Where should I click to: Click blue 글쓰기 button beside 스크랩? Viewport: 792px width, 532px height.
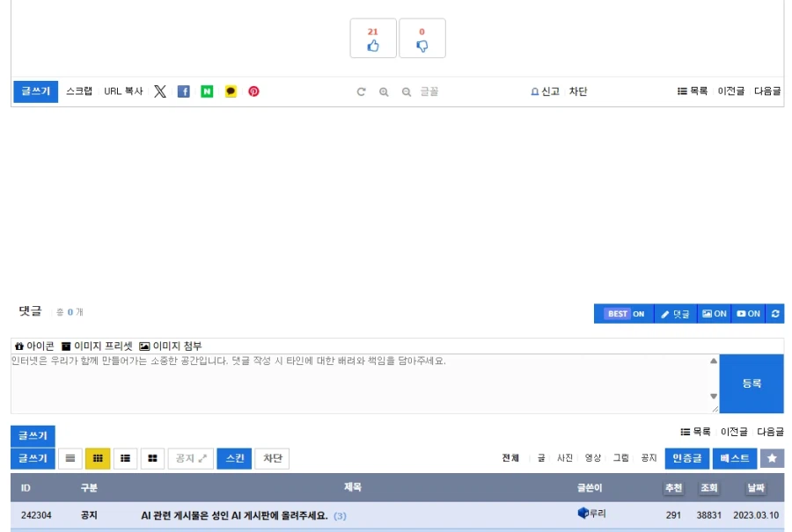pos(35,91)
